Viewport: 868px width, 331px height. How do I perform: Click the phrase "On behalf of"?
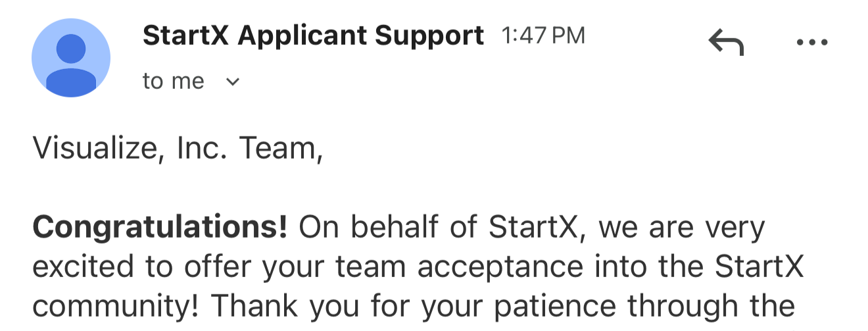(390, 228)
